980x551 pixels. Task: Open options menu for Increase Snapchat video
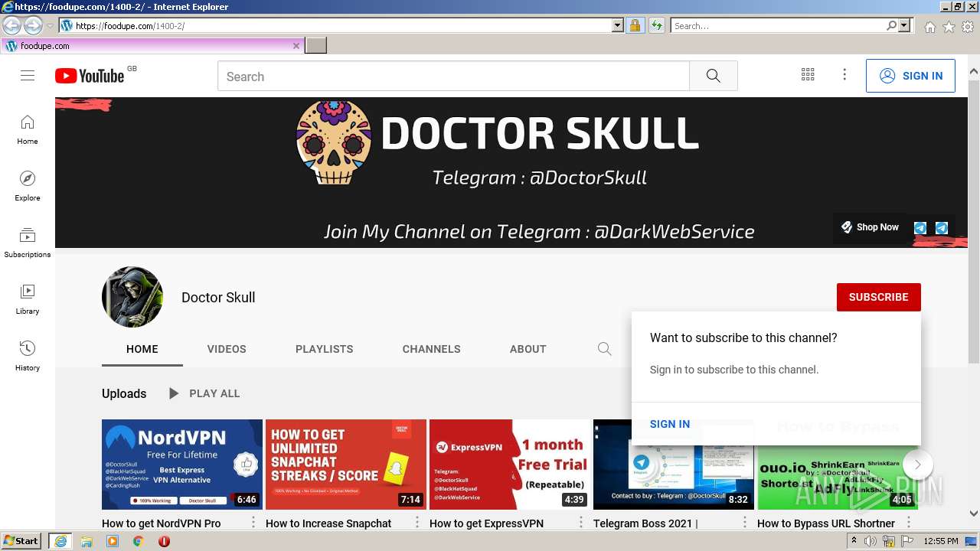pos(417,523)
